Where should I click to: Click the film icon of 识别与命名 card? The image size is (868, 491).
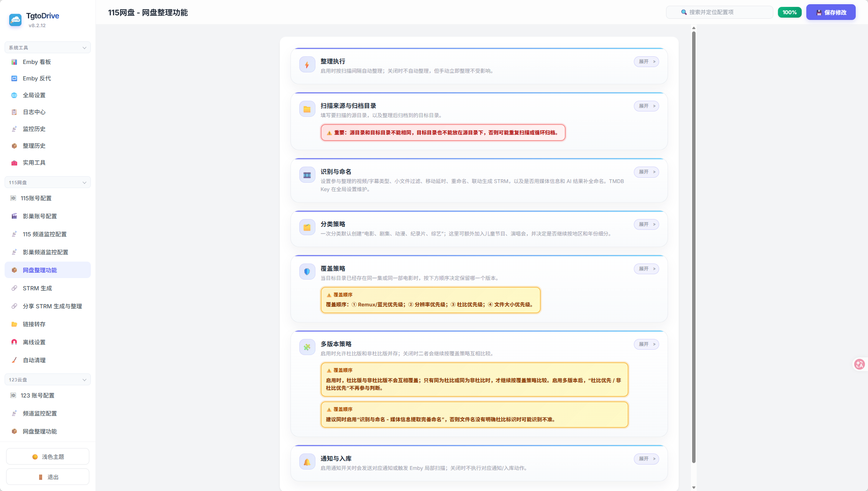[307, 175]
